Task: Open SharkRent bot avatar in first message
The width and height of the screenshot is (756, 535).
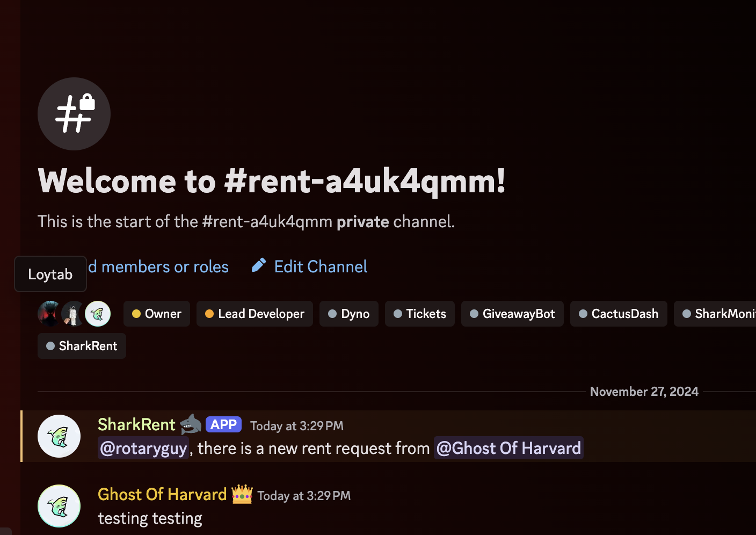Action: pyautogui.click(x=59, y=436)
